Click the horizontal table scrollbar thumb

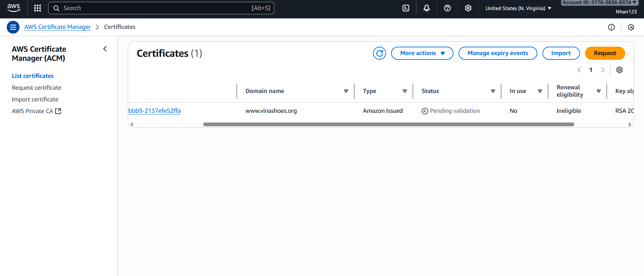coord(388,125)
